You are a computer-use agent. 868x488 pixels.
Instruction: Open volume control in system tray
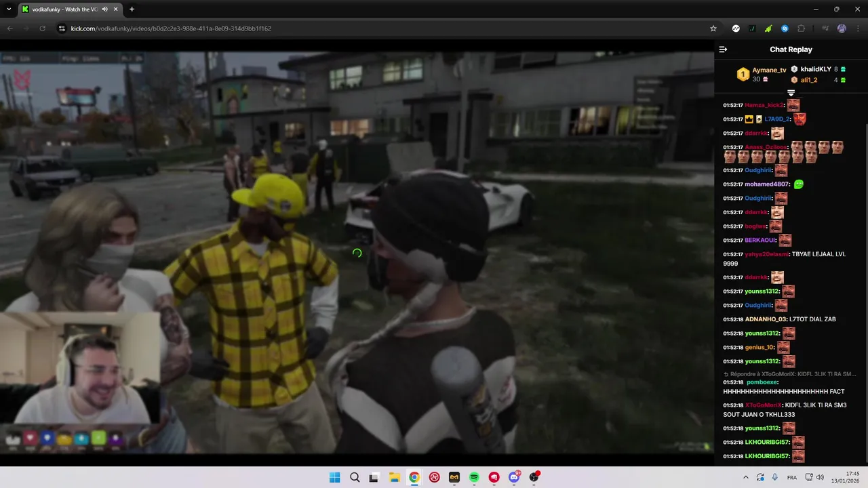(820, 477)
